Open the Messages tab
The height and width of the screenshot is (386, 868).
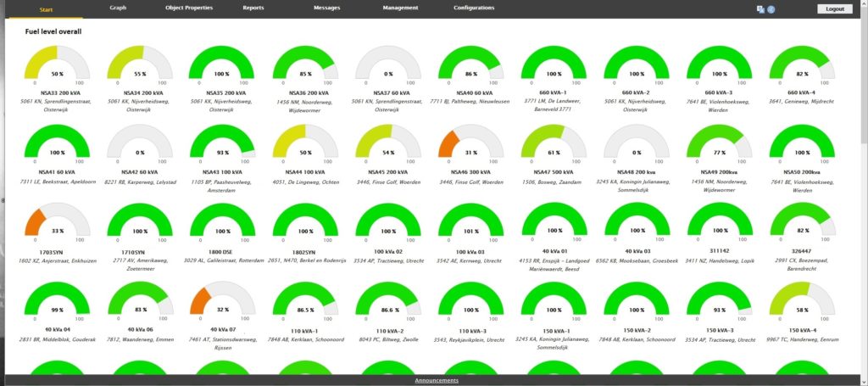coord(326,8)
